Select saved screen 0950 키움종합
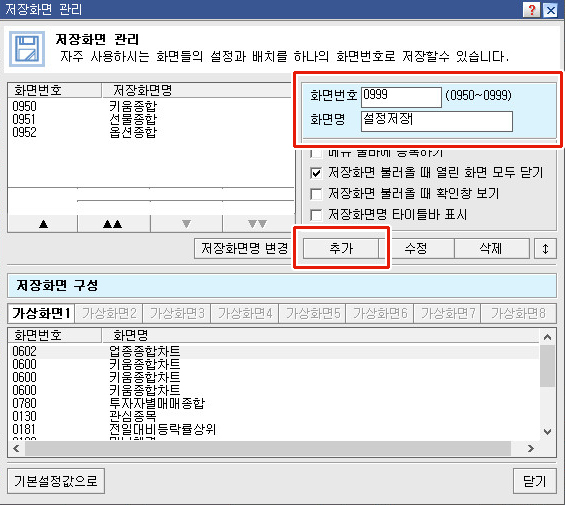565x505 pixels. [x=151, y=106]
